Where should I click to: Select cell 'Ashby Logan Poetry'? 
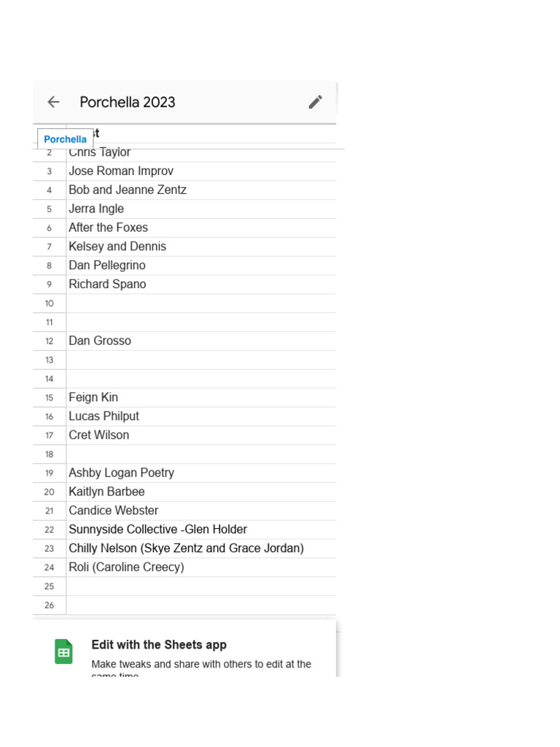coord(201,473)
